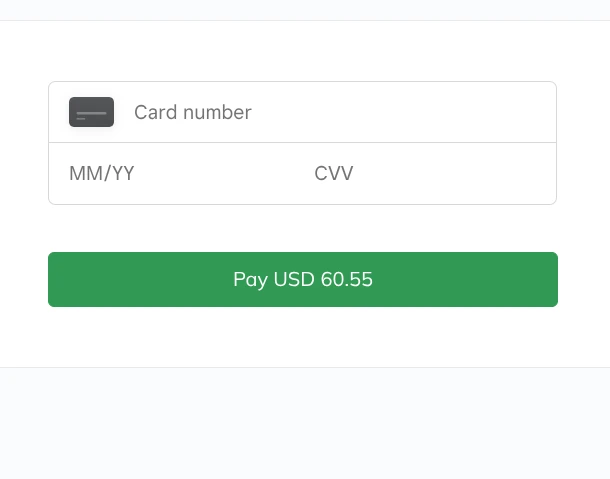The height and width of the screenshot is (479, 610).
Task: Activate the Card number placeholder text
Action: click(x=193, y=112)
